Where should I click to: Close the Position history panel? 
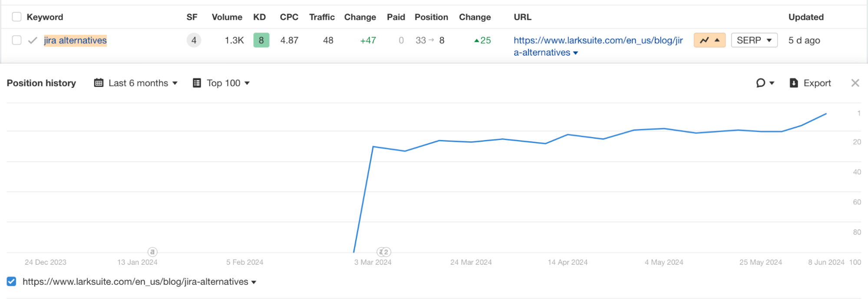point(855,83)
